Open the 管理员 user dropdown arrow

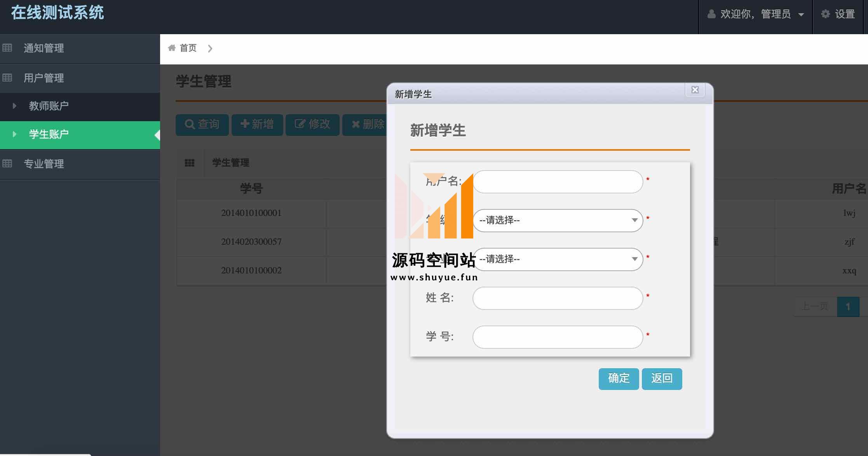coord(801,15)
